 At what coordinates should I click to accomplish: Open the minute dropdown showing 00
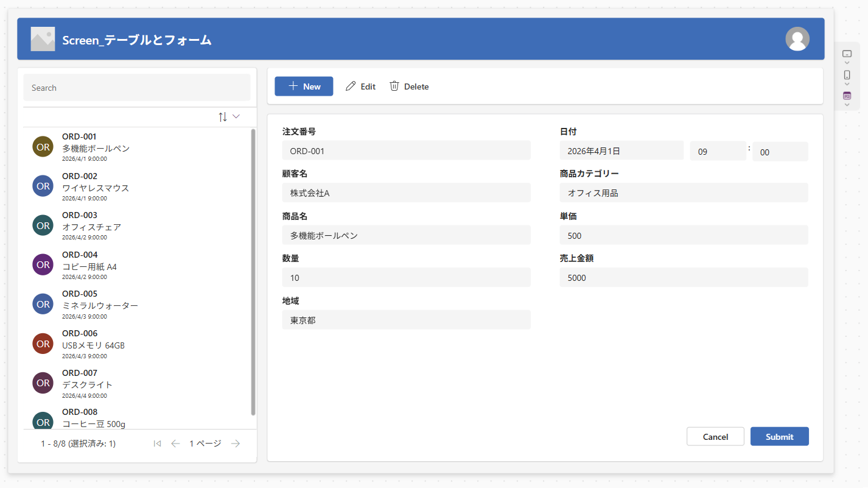(780, 152)
